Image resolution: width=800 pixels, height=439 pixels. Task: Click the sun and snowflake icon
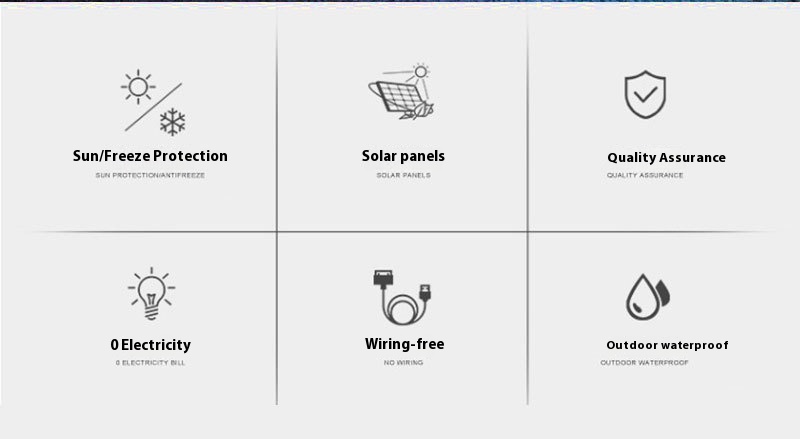pyautogui.click(x=154, y=103)
